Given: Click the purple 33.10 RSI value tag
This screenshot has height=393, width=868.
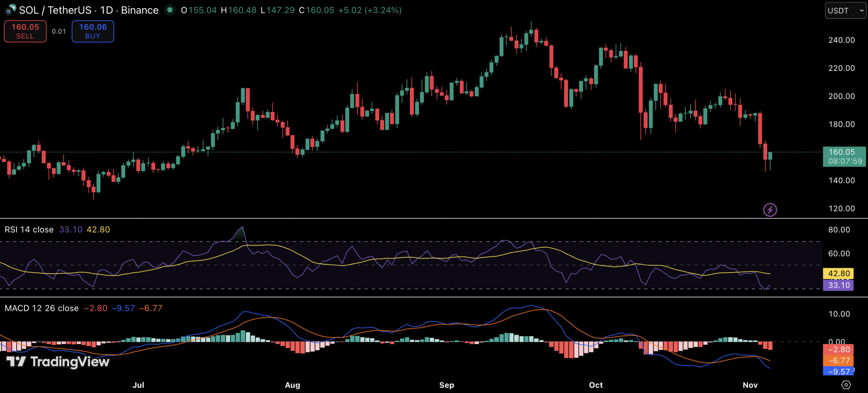Looking at the screenshot, I should pos(839,285).
